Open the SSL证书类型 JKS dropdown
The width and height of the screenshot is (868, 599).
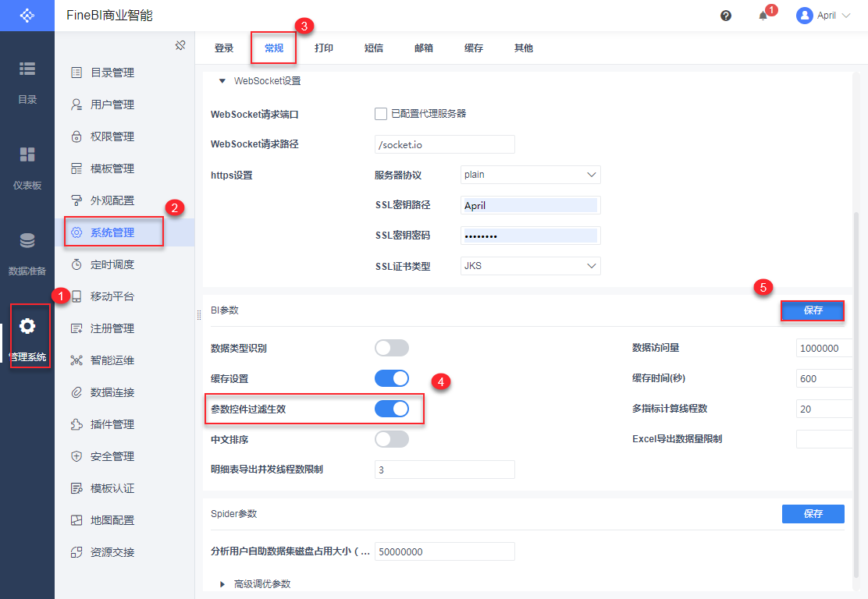[x=530, y=266]
